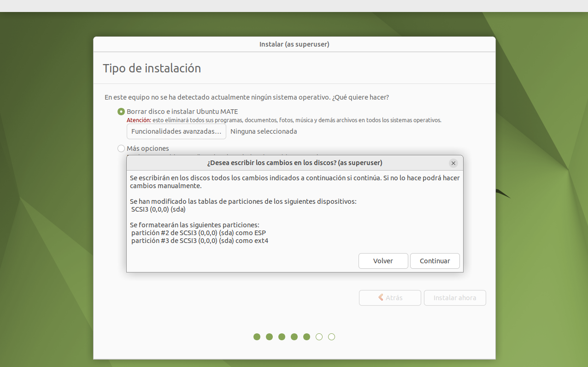Click the fifth filled progress dot
The image size is (588, 367).
(x=306, y=337)
